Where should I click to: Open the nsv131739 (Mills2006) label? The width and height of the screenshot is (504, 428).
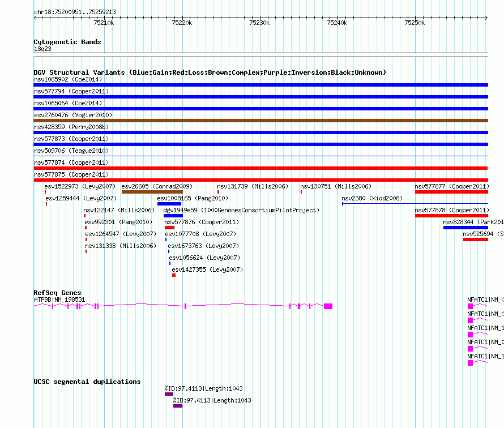pos(253,186)
